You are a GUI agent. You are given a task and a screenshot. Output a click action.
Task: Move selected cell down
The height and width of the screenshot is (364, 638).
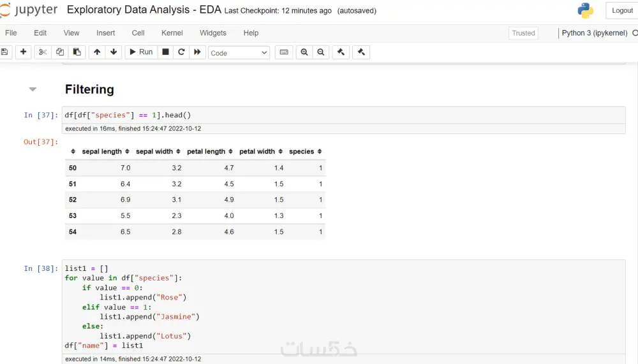(x=114, y=52)
